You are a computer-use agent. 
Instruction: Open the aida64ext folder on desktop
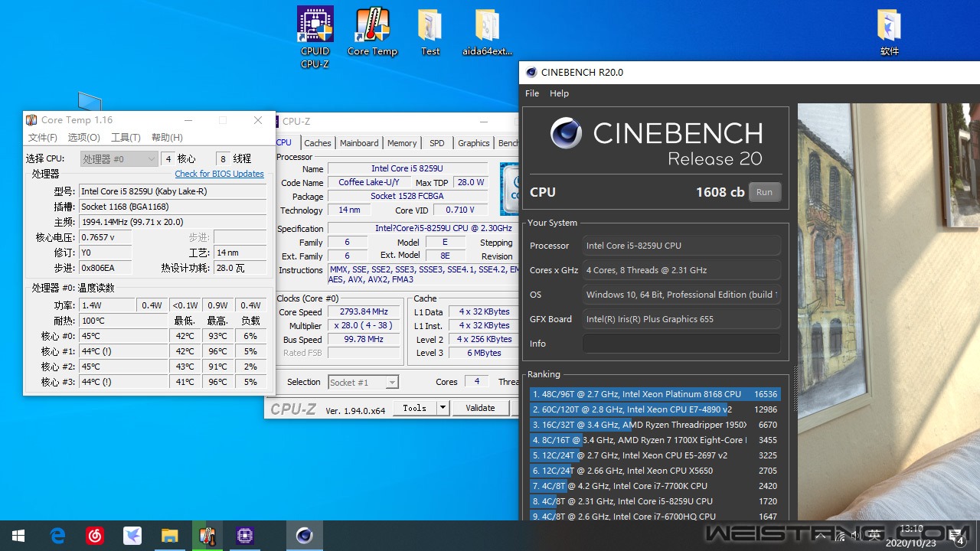coord(487,32)
